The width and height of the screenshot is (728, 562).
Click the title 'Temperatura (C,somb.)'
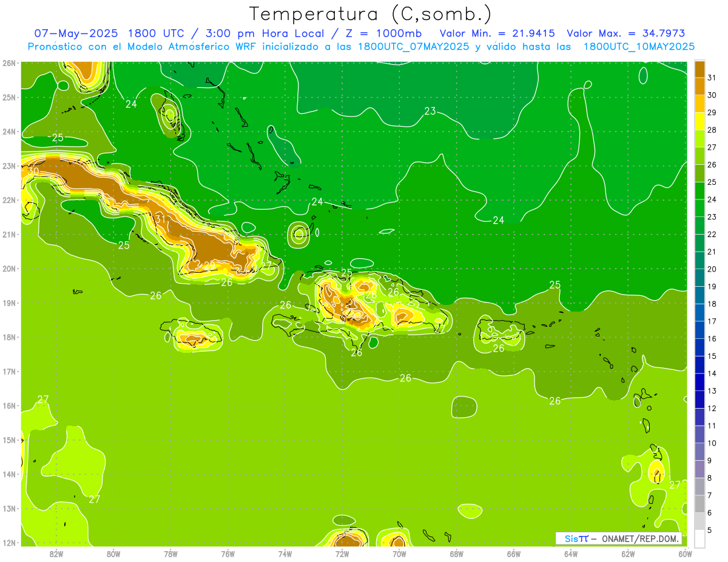pyautogui.click(x=371, y=14)
